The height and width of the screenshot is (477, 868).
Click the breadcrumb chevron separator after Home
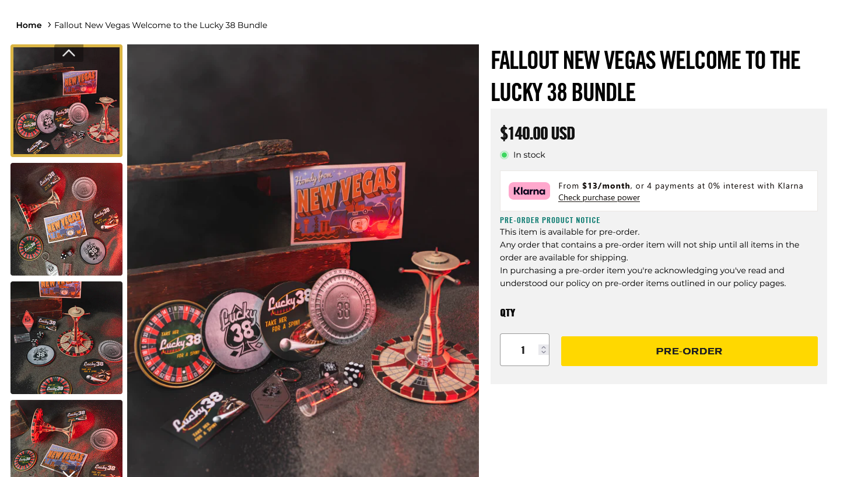49,25
